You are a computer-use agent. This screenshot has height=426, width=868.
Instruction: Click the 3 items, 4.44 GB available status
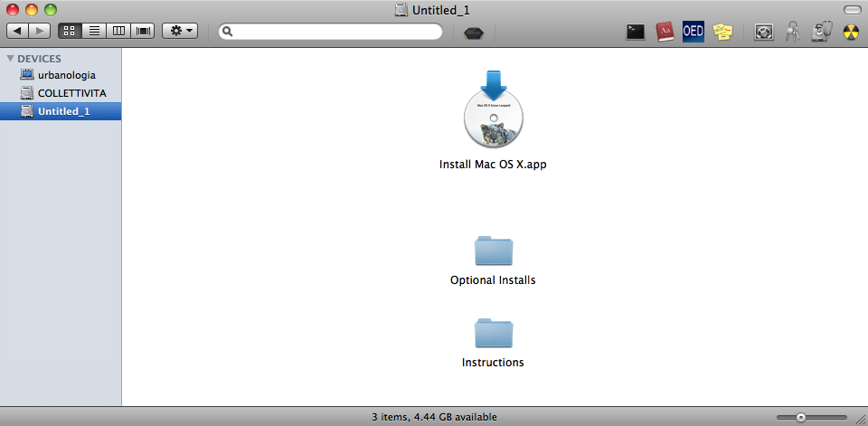(x=434, y=417)
